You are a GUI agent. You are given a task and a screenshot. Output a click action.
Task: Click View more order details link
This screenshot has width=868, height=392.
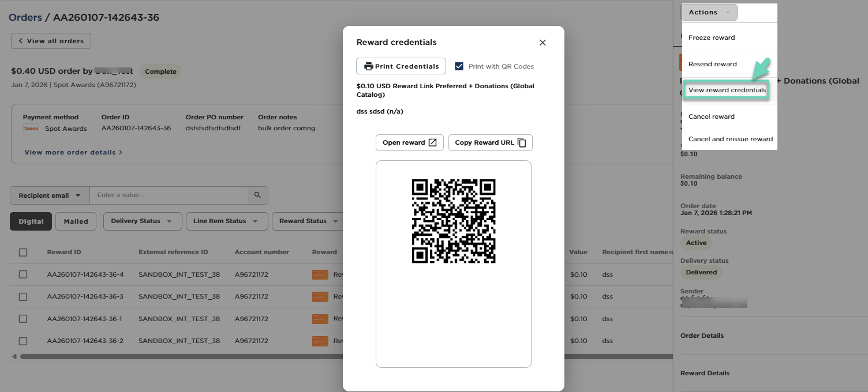click(73, 152)
